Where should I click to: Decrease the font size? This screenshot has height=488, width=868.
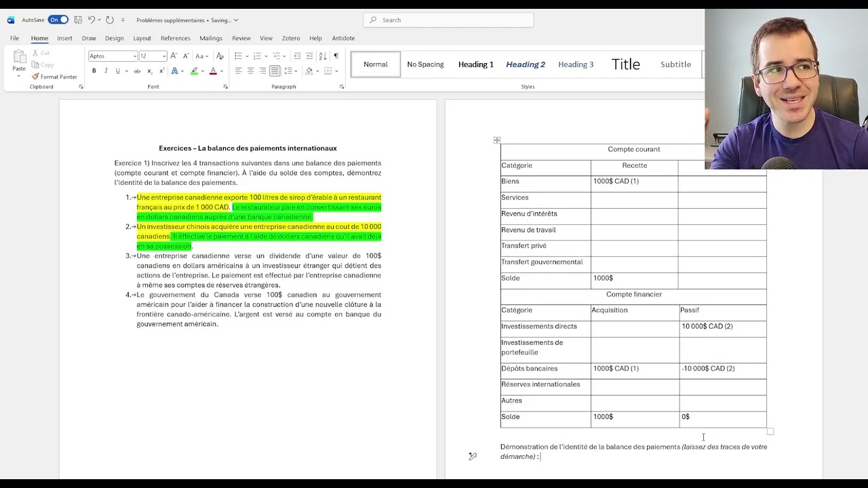click(x=186, y=56)
